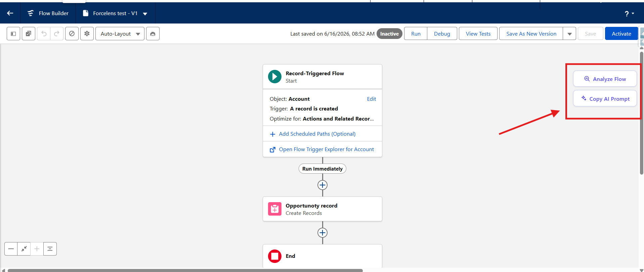The image size is (644, 272).
Task: Expand the Save As New Version arrow
Action: point(570,34)
